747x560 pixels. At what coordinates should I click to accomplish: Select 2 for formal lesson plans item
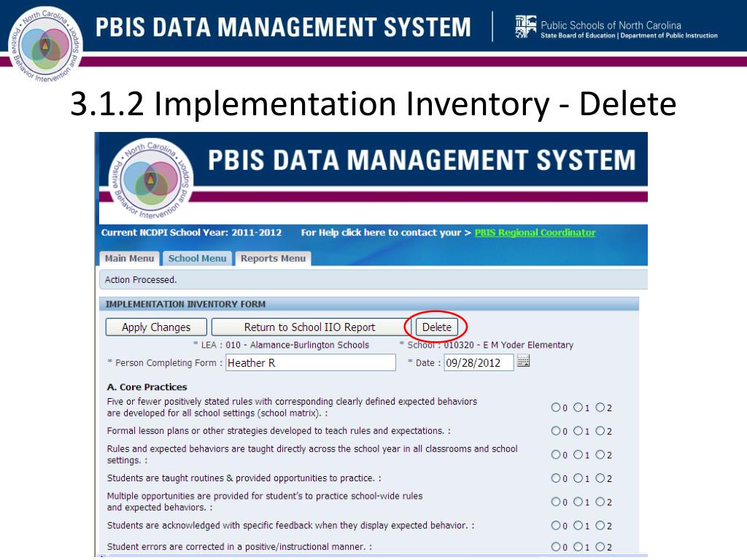pos(600,430)
